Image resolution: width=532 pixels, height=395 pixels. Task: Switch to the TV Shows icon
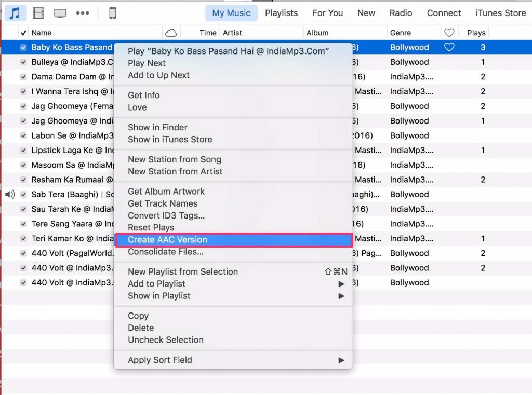click(60, 13)
